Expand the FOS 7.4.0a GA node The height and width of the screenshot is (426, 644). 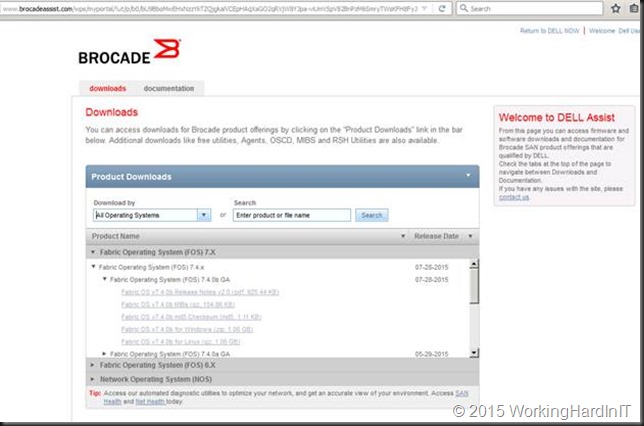[x=104, y=354]
